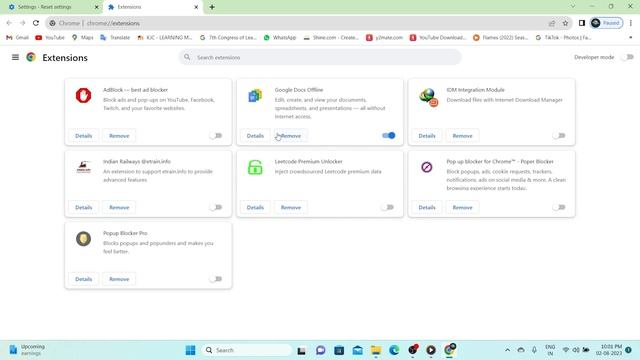Open a new tab with the plus button
The height and width of the screenshot is (360, 640).
(x=212, y=7)
